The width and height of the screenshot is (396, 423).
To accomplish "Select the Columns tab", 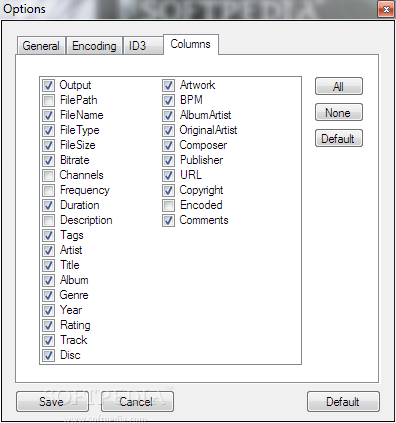I will (191, 44).
